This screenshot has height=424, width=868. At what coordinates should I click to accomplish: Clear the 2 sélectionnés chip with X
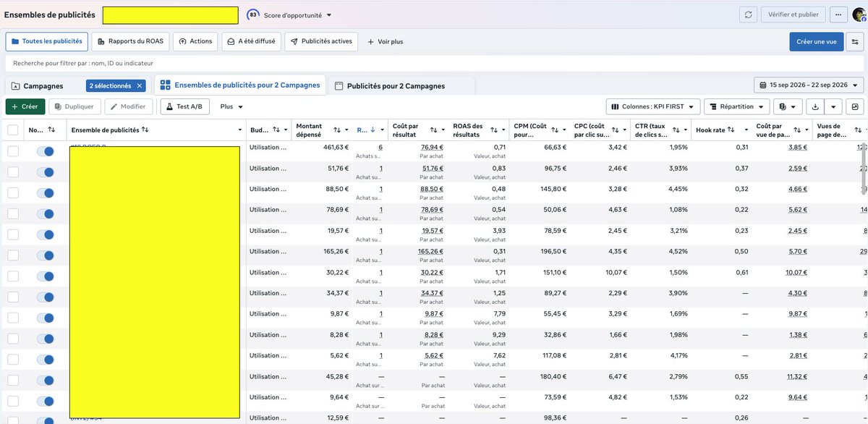click(140, 85)
